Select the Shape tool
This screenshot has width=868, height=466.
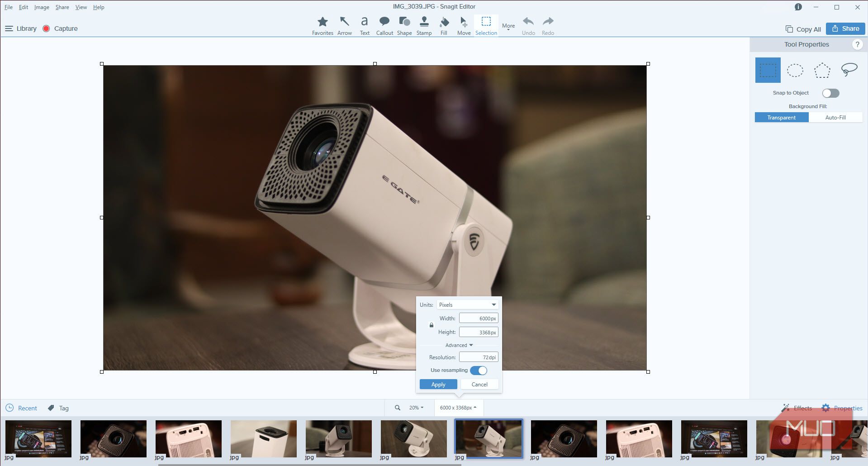click(404, 26)
